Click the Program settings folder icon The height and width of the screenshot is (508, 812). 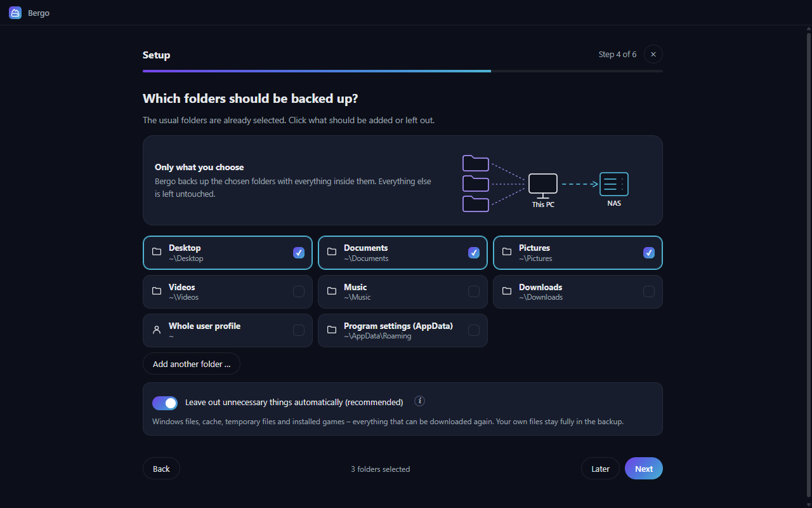[x=332, y=330]
